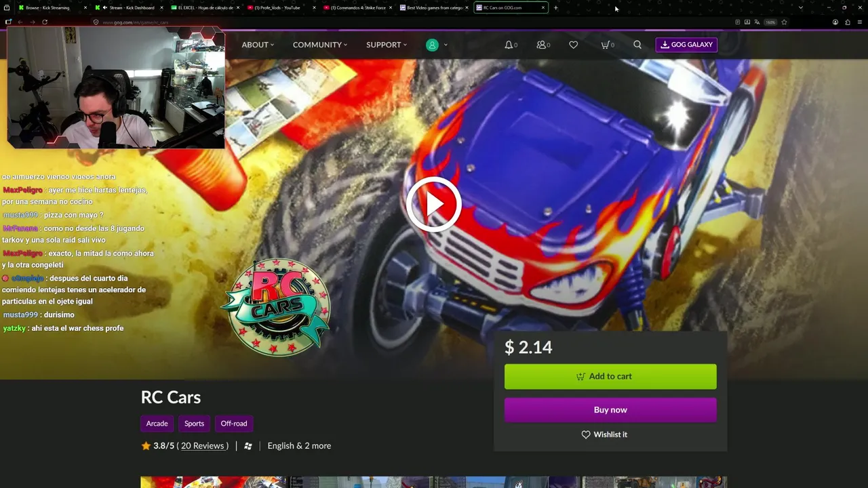The image size is (868, 488).
Task: Click the picture-in-picture icon in address bar
Action: click(x=747, y=22)
